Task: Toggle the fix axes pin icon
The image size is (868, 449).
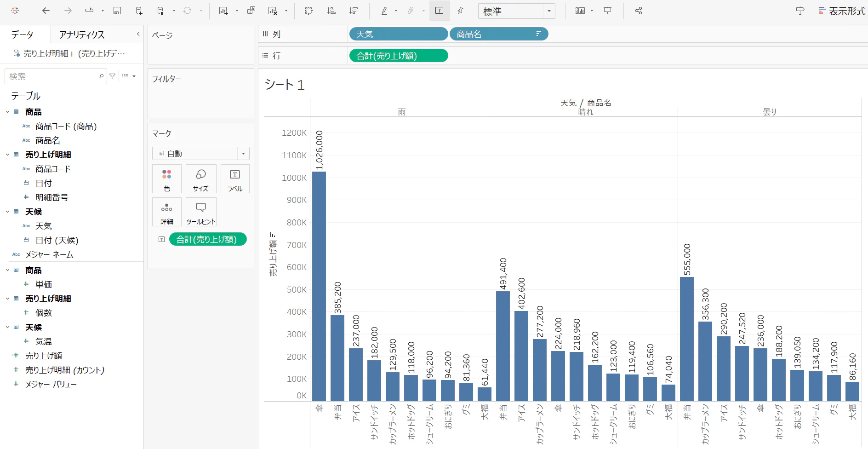Action: coord(460,11)
